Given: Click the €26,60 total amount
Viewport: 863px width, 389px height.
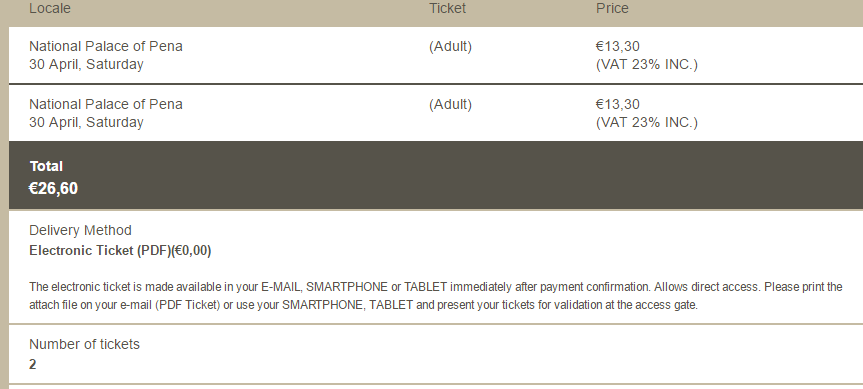Looking at the screenshot, I should click(x=53, y=189).
